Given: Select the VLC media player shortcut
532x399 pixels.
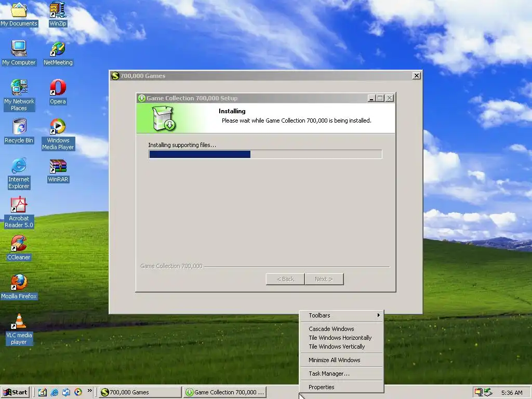Looking at the screenshot, I should (19, 329).
